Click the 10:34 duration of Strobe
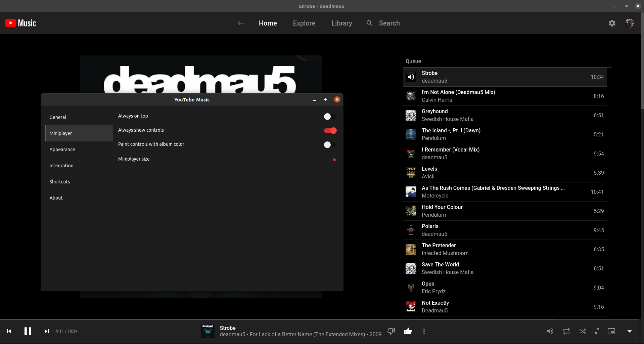The width and height of the screenshot is (644, 344). (597, 77)
